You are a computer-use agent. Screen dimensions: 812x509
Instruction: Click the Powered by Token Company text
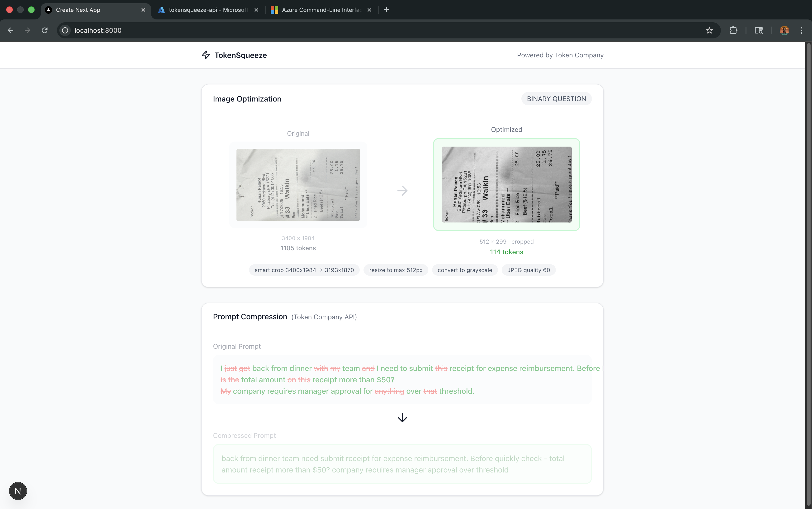tap(560, 55)
